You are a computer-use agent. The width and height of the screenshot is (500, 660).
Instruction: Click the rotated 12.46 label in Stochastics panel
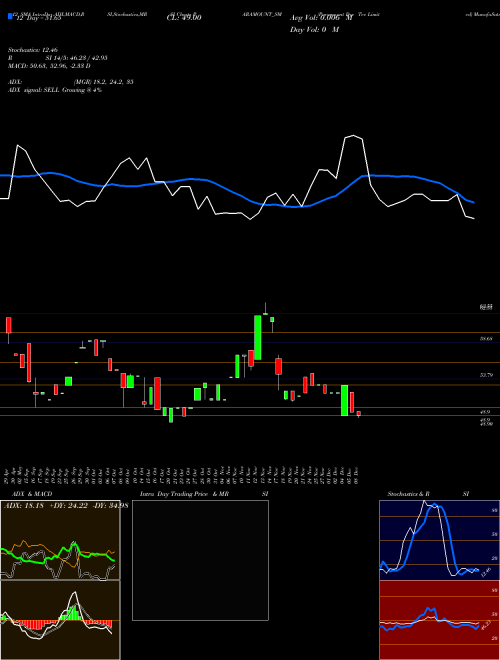486,571
